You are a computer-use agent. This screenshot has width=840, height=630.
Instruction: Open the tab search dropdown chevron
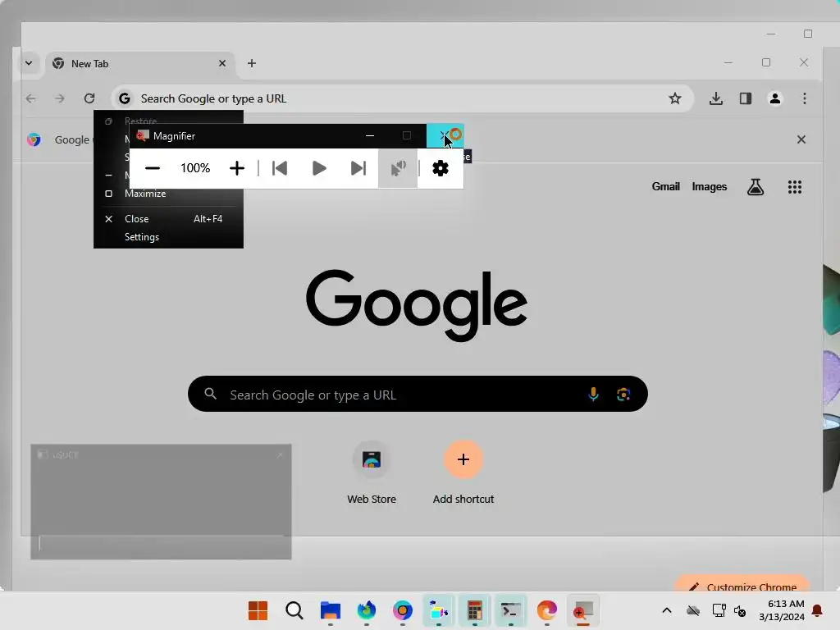pyautogui.click(x=29, y=63)
